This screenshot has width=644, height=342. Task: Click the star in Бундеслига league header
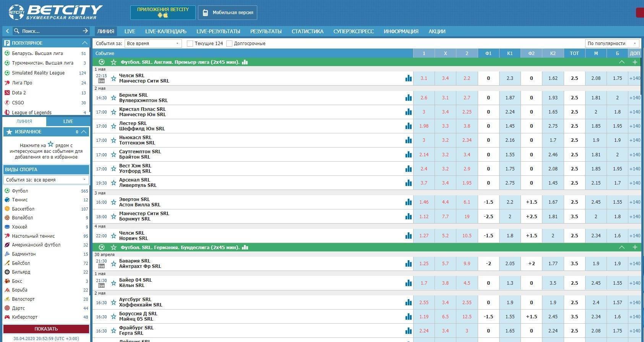(x=114, y=248)
